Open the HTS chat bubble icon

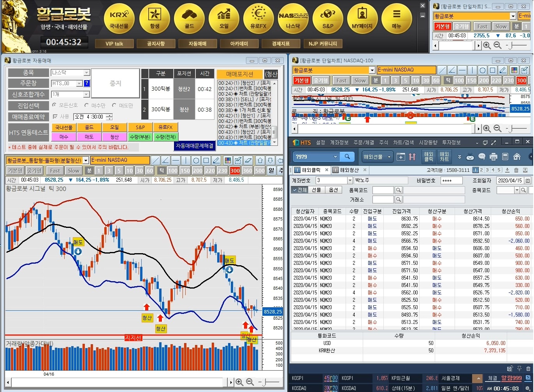click(482, 157)
